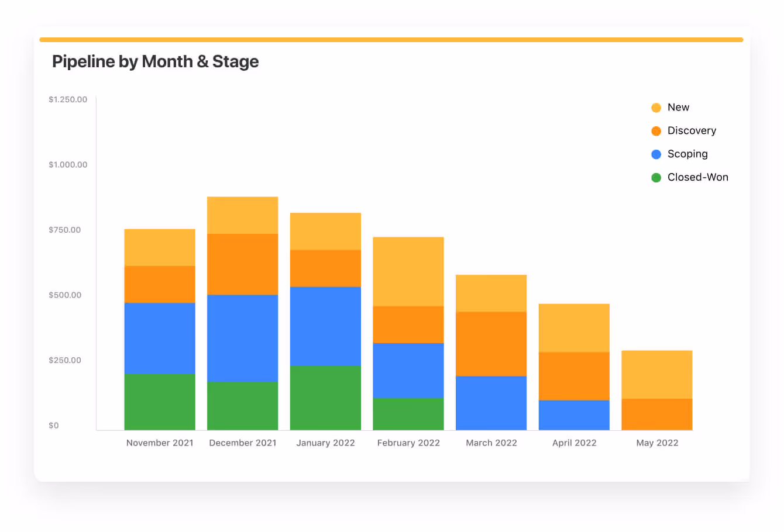
Task: Click January 2022 green Closed-Won segment
Action: point(325,398)
